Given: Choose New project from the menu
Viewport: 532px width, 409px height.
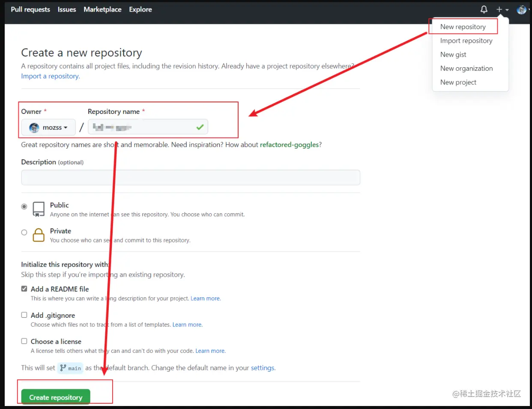Looking at the screenshot, I should point(458,82).
